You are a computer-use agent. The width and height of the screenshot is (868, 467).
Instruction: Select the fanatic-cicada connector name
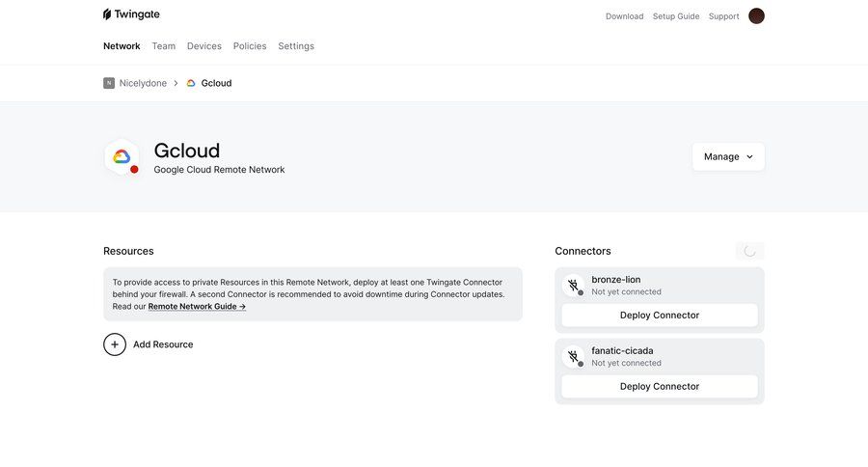click(x=622, y=350)
